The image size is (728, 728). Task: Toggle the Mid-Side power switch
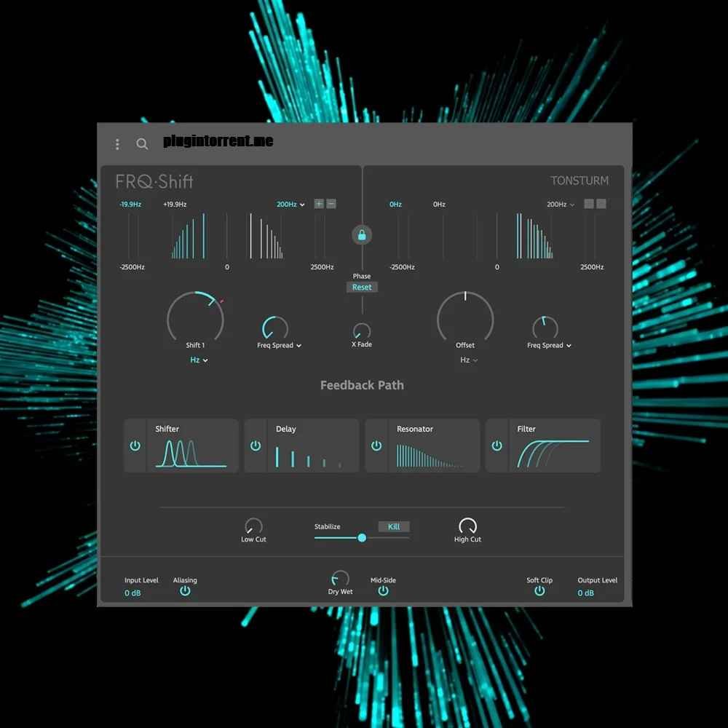383,590
